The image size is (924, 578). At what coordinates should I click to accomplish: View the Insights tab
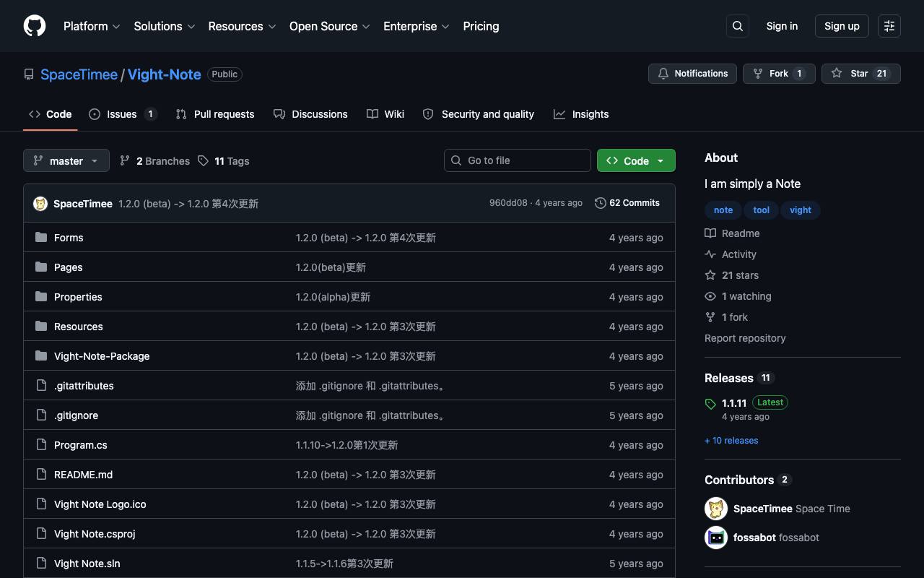(x=581, y=114)
